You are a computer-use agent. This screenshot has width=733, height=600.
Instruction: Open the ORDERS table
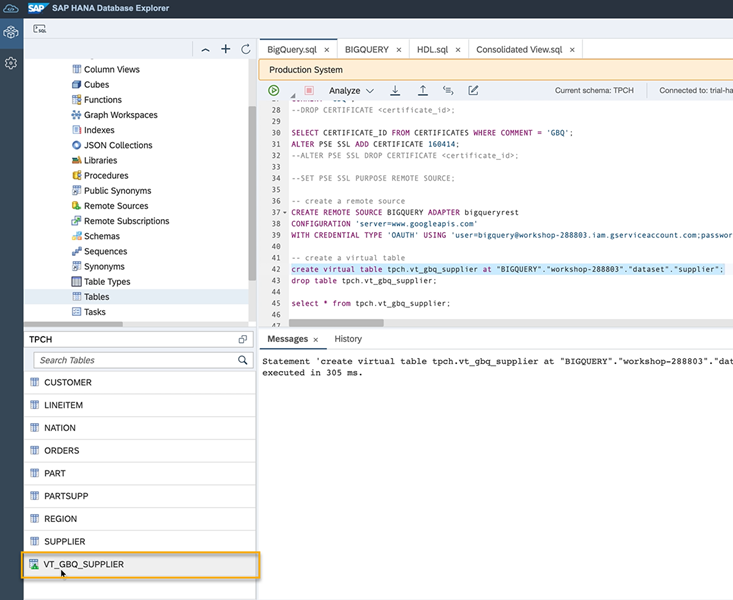(x=140, y=451)
